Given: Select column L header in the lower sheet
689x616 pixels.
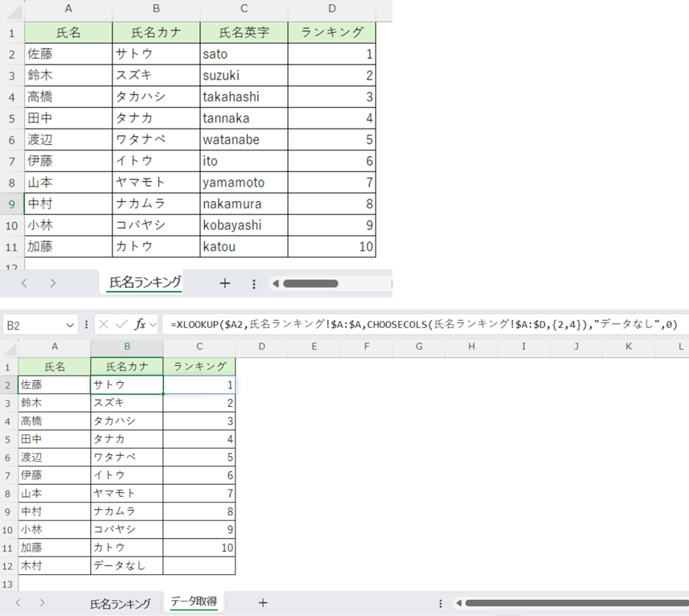Looking at the screenshot, I should click(680, 346).
